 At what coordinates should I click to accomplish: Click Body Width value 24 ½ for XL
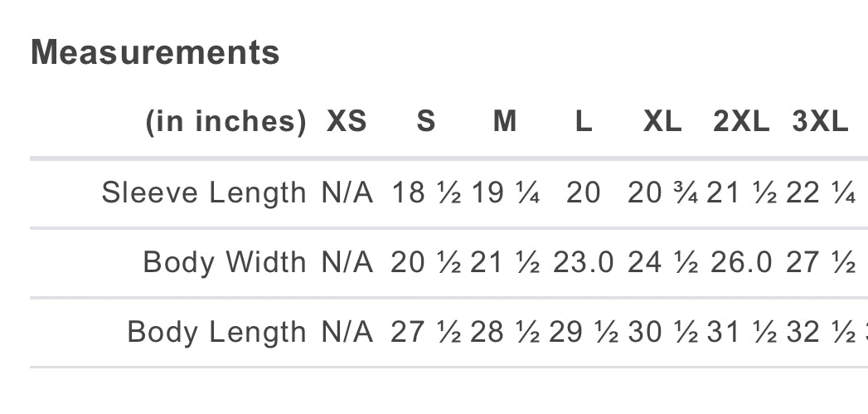point(662,263)
